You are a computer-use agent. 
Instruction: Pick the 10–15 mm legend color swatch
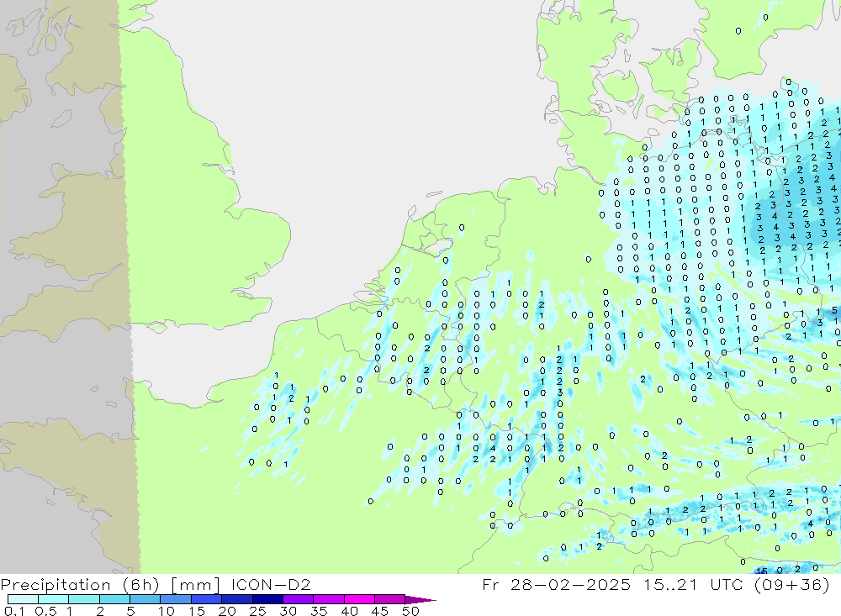(176, 599)
